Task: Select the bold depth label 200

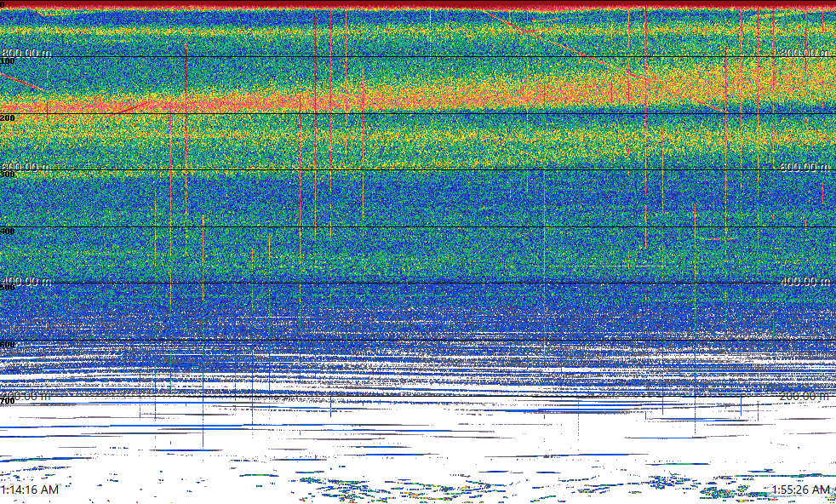Action: tap(8, 117)
